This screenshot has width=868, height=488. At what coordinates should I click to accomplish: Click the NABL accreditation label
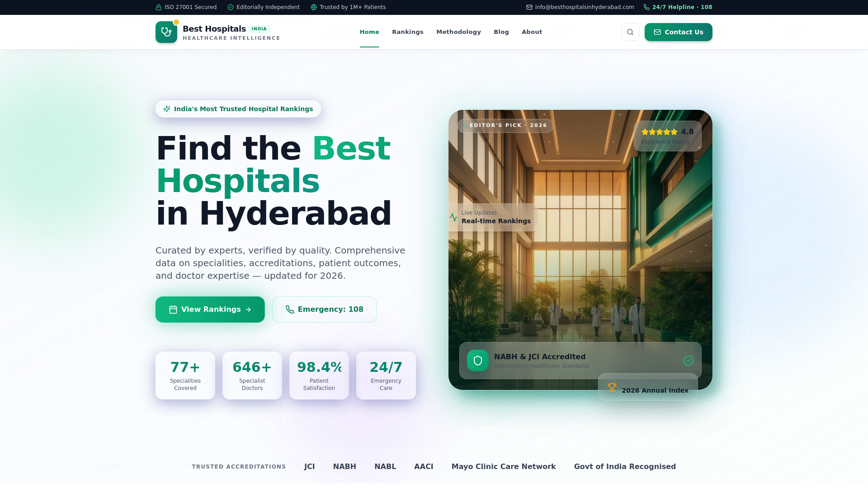point(385,467)
